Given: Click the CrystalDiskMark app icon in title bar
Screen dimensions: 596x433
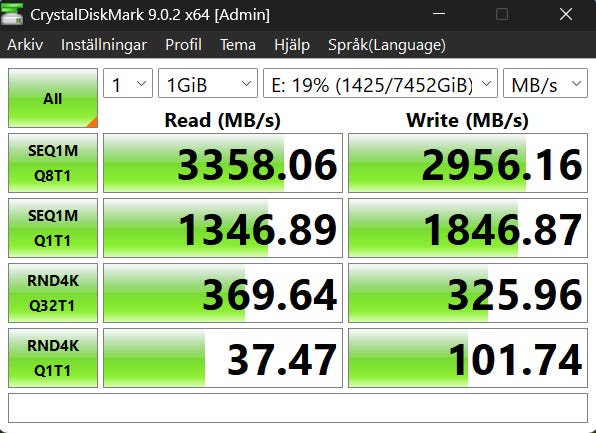Looking at the screenshot, I should coord(12,14).
